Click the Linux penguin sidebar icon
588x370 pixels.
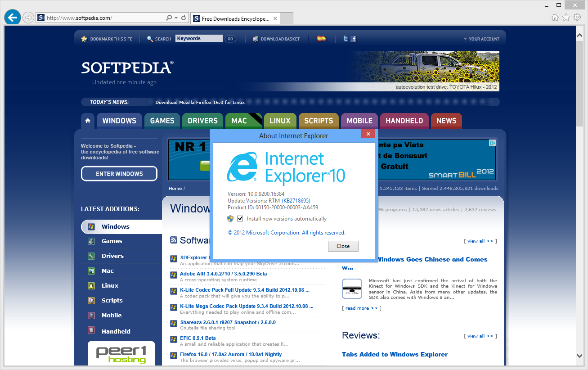pyautogui.click(x=91, y=286)
